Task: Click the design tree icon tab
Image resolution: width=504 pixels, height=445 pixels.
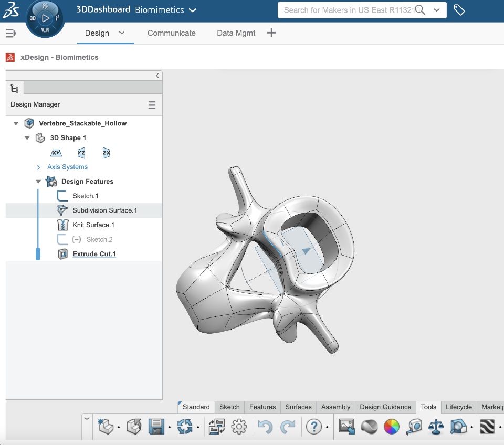Action: tap(15, 88)
